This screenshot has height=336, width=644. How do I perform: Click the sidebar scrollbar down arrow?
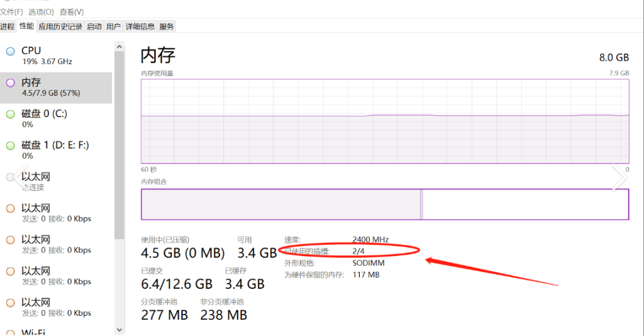(x=119, y=330)
